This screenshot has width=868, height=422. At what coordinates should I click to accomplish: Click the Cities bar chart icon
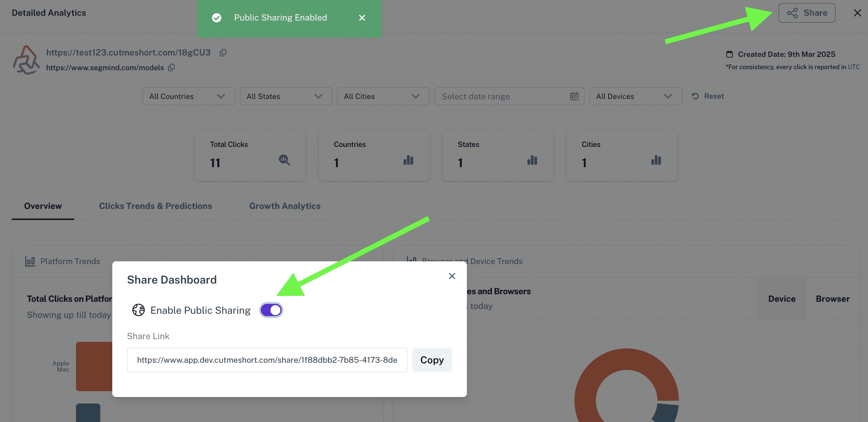pos(656,160)
